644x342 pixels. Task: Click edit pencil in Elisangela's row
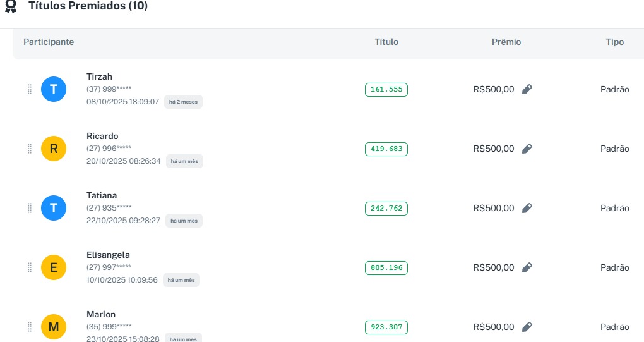point(527,267)
